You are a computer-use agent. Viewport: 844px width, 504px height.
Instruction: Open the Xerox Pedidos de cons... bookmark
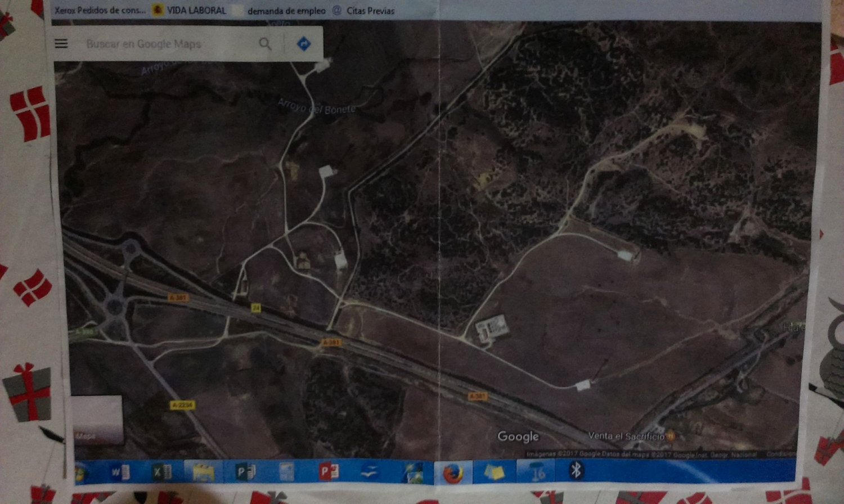pos(100,10)
